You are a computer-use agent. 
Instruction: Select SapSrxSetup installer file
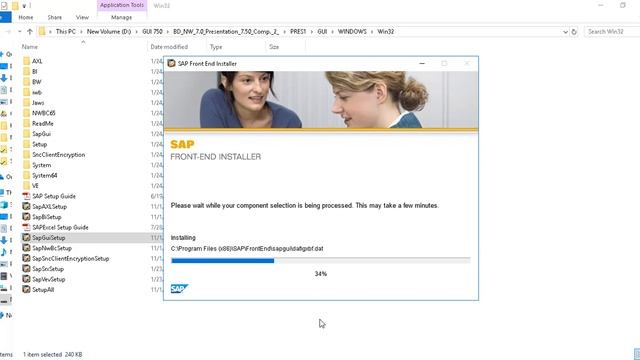point(48,269)
